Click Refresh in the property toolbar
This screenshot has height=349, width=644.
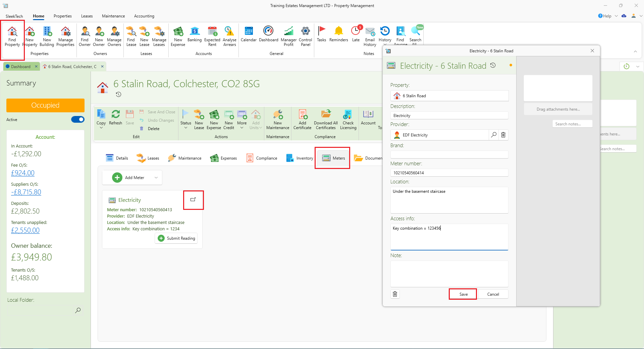tap(115, 117)
